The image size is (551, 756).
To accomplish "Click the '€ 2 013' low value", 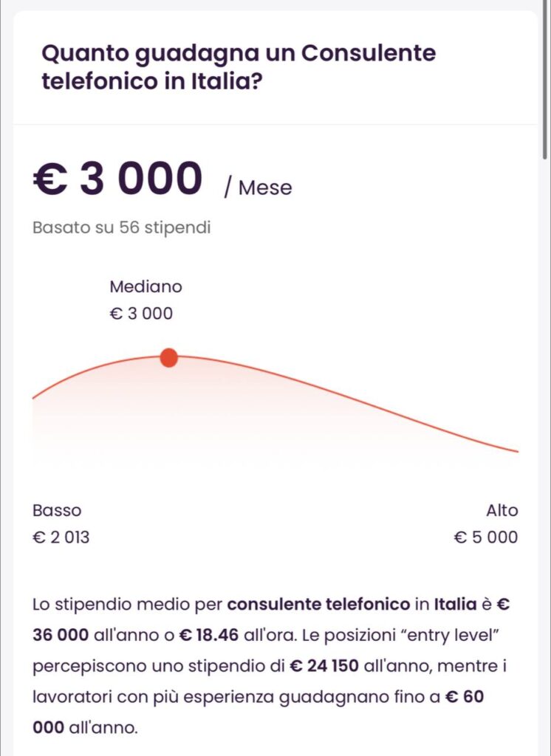I will [x=61, y=537].
